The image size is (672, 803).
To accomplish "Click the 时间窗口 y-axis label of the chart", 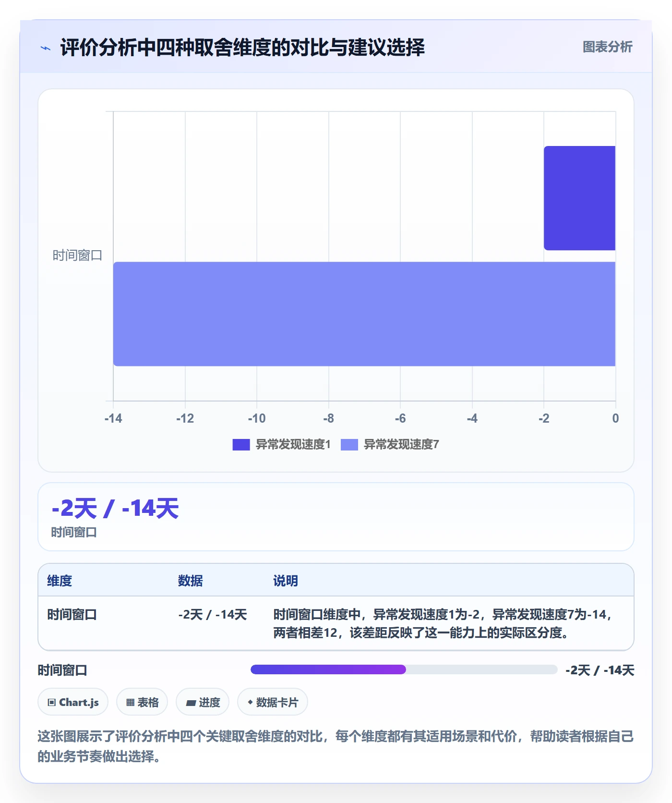I will [x=77, y=255].
